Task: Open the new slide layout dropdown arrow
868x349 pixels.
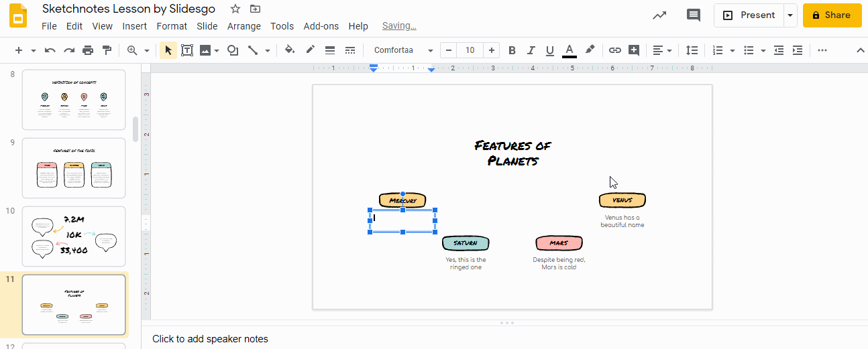Action: (34, 50)
